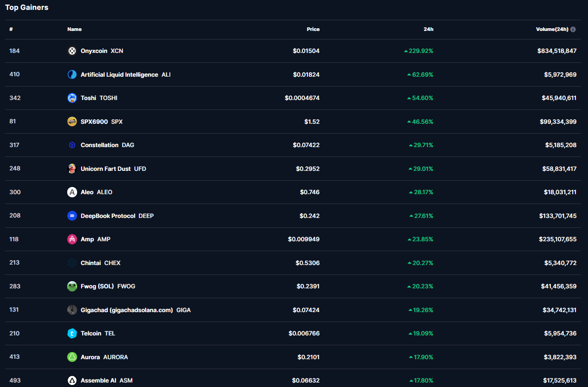Image resolution: width=588 pixels, height=387 pixels.
Task: Click the Telcoin blue logo icon
Action: pos(72,333)
